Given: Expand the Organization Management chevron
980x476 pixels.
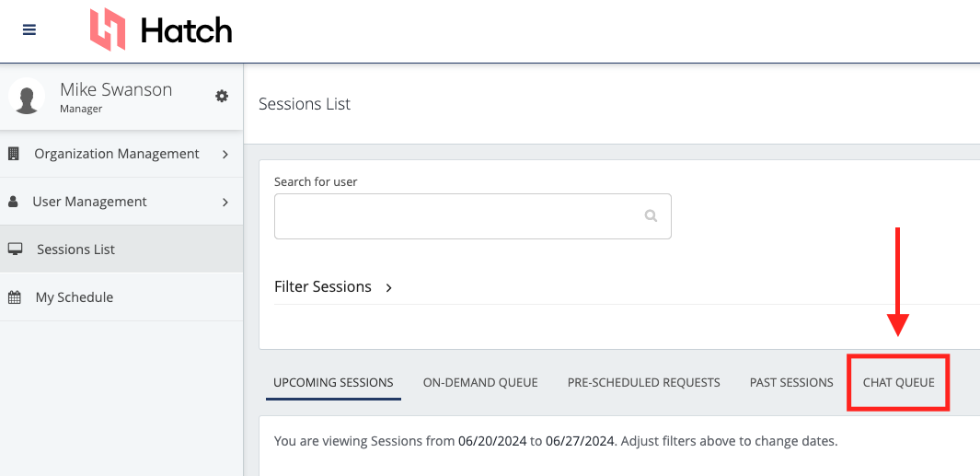Looking at the screenshot, I should [225, 154].
